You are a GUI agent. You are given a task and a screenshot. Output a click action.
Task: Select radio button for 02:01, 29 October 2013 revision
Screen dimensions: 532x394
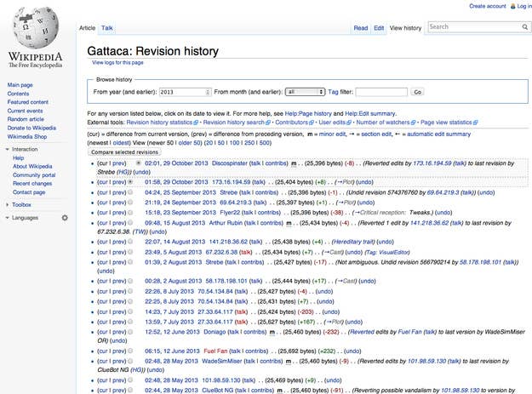click(x=138, y=163)
